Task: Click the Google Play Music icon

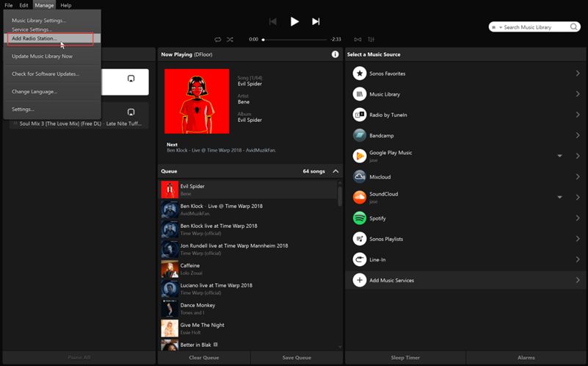Action: click(359, 156)
